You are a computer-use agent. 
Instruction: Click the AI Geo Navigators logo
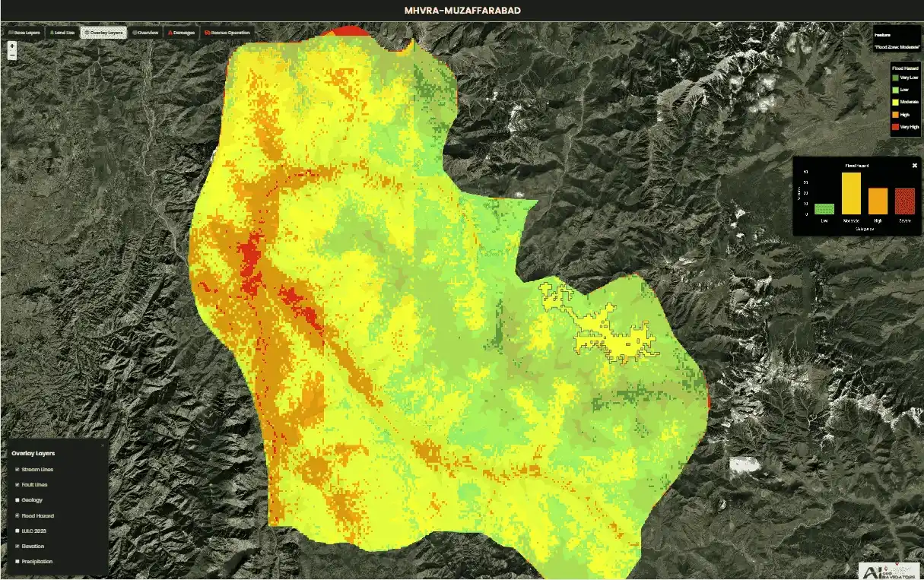click(890, 571)
